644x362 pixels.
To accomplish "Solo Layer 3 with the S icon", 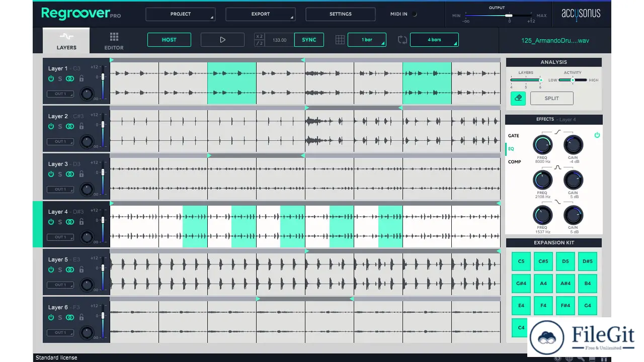I will click(x=60, y=174).
